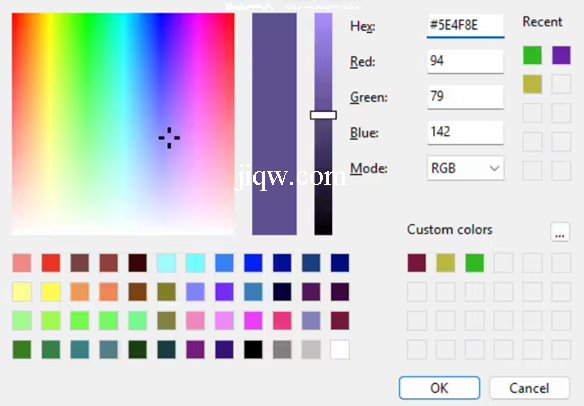Image resolution: width=584 pixels, height=406 pixels.
Task: Select the purple recent color swatch
Action: pos(561,55)
